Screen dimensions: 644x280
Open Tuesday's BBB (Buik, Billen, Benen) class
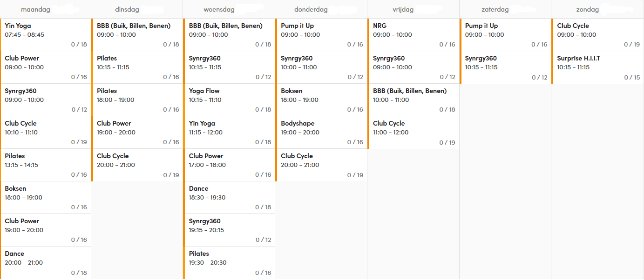click(137, 34)
